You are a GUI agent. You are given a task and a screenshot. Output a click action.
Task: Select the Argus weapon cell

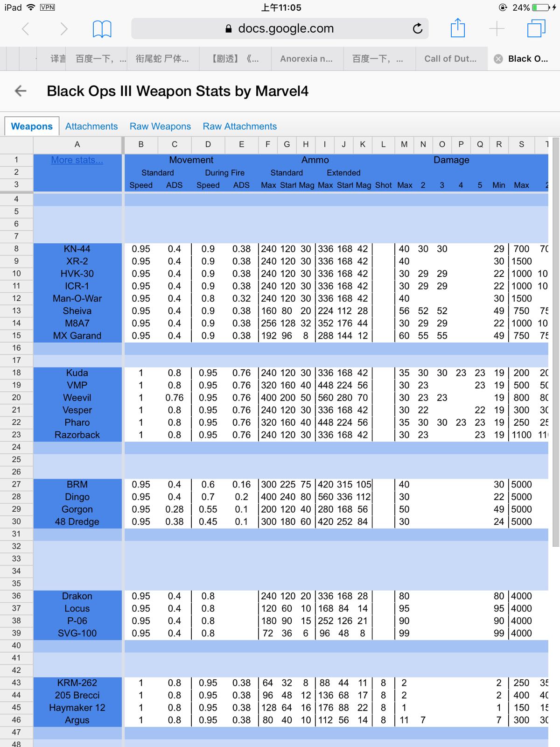77,720
